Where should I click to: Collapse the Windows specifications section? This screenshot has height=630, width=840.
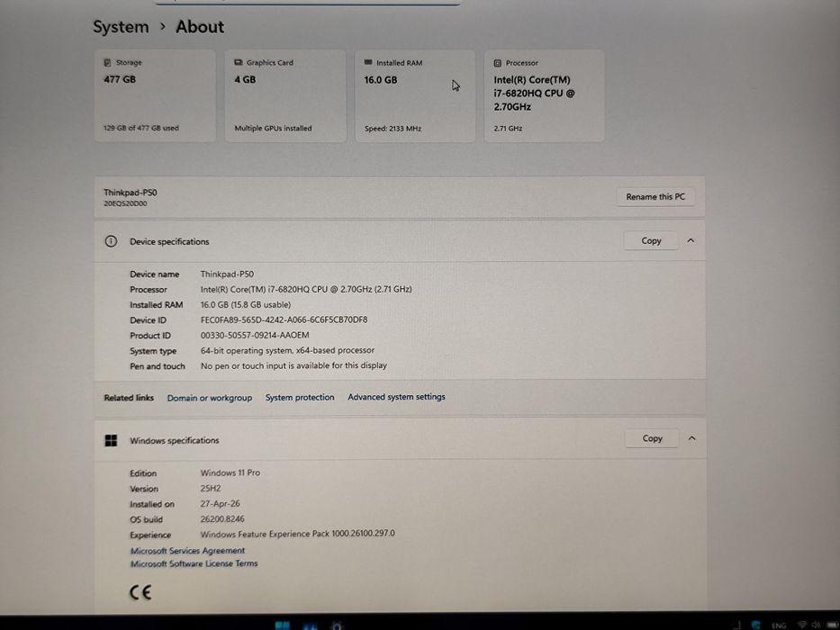point(691,438)
